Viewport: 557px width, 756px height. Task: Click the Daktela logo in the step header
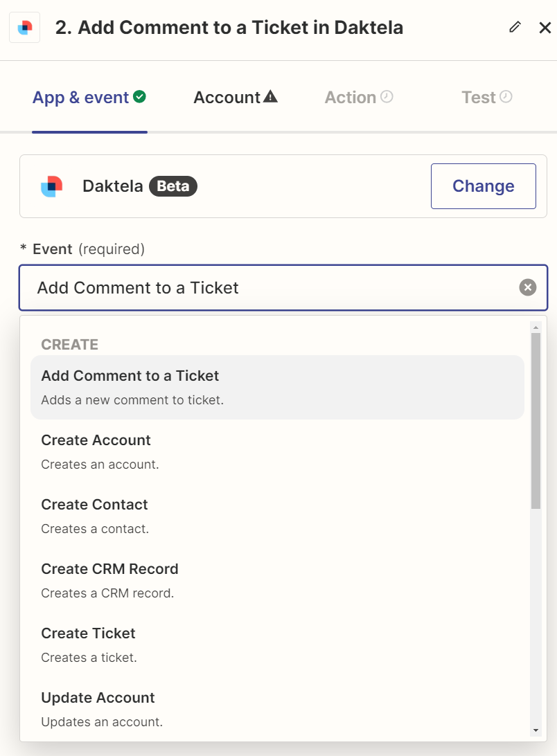[x=24, y=28]
